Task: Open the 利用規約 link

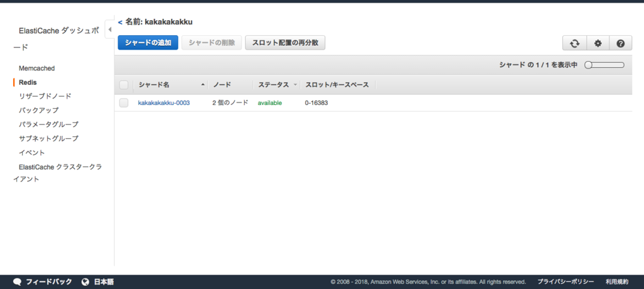Action: (616, 282)
